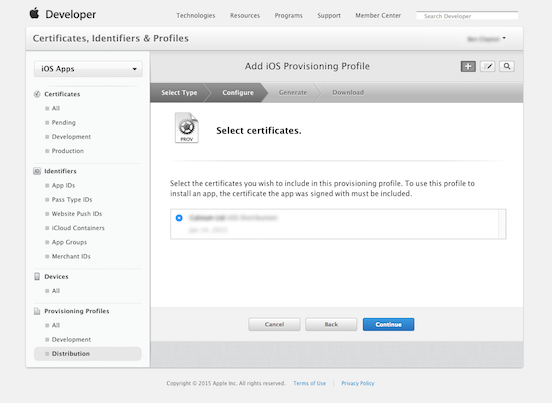
Task: Click the Generate step
Action: coord(293,93)
